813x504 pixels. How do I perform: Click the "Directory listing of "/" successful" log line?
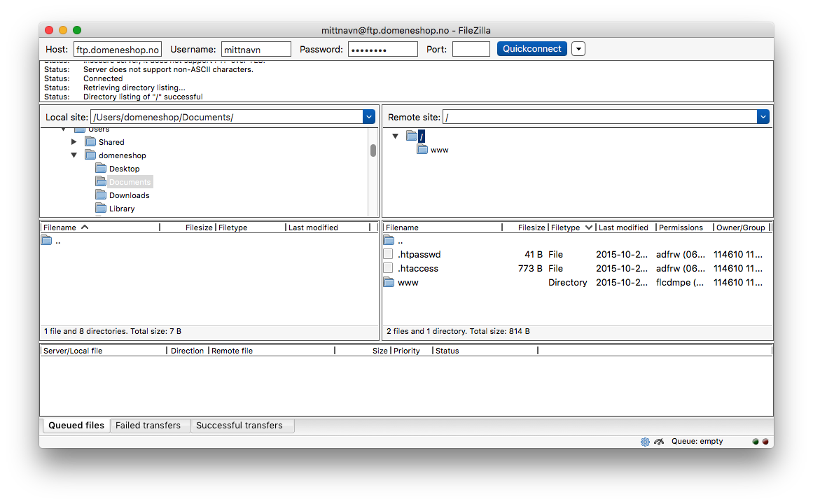tap(143, 97)
